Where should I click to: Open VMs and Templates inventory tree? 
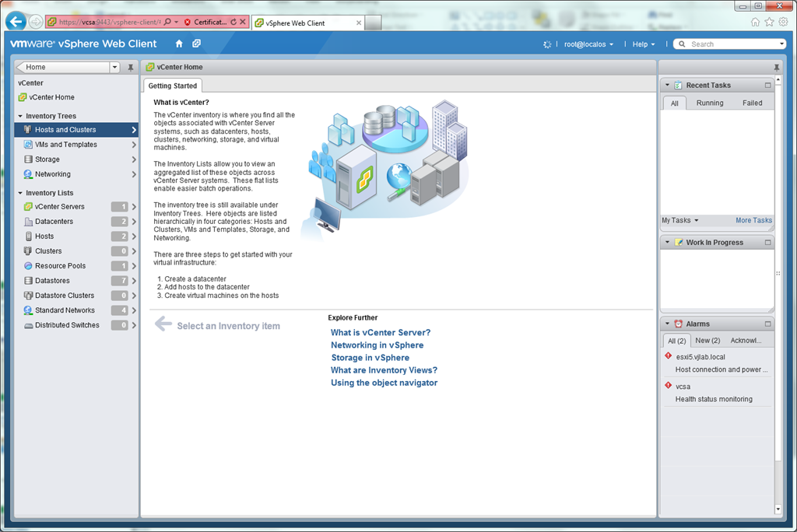tap(65, 145)
